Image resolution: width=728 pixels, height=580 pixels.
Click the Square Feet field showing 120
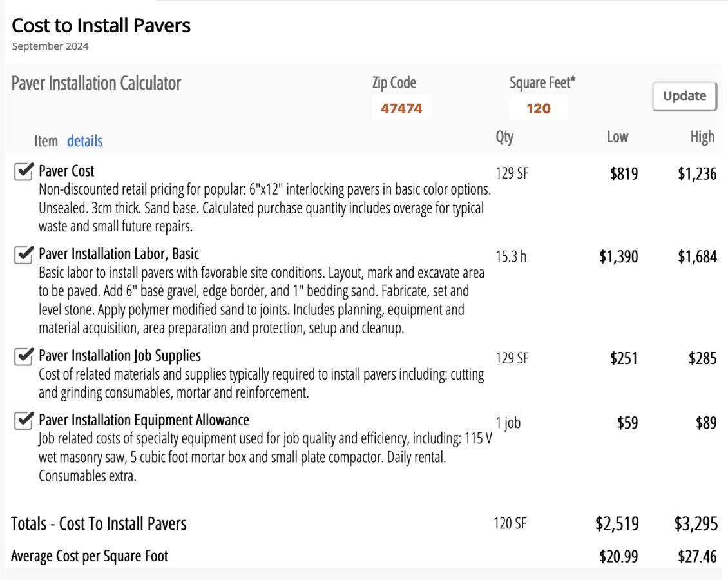coord(539,108)
